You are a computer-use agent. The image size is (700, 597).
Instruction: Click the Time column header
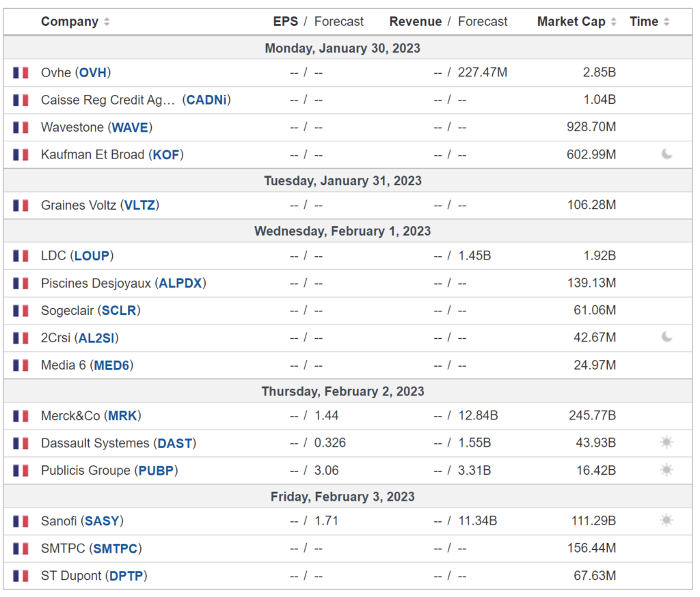tap(644, 21)
